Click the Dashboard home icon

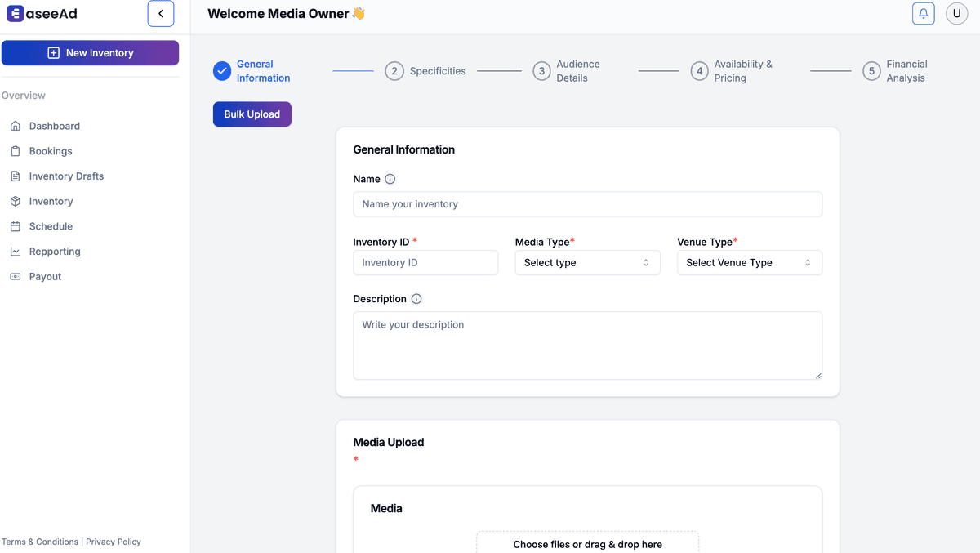click(x=16, y=126)
